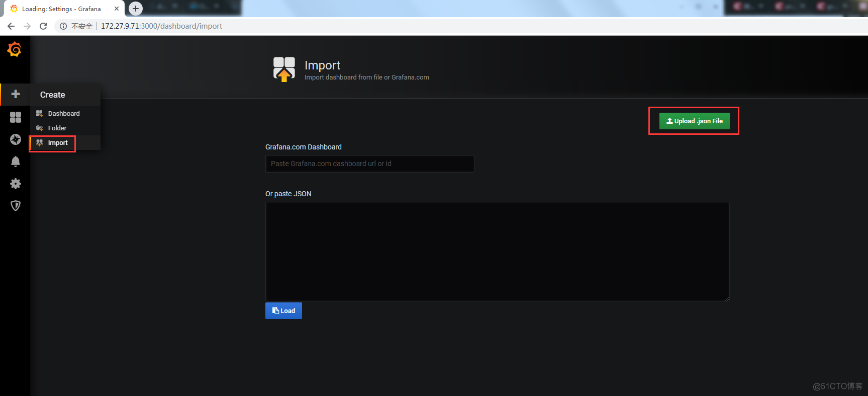
Task: Open a new browser tab with plus button
Action: (x=136, y=9)
